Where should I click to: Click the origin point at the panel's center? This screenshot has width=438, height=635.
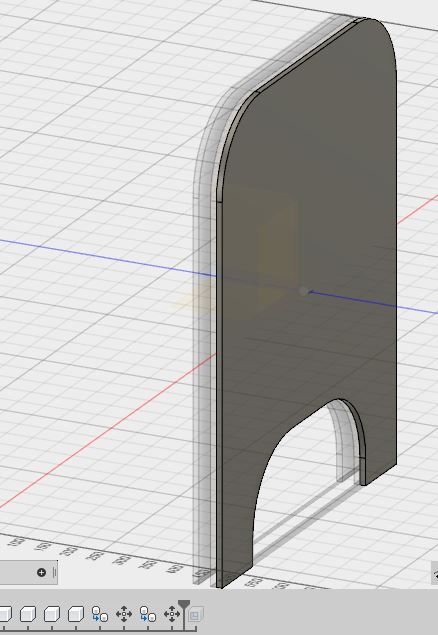pos(303,291)
